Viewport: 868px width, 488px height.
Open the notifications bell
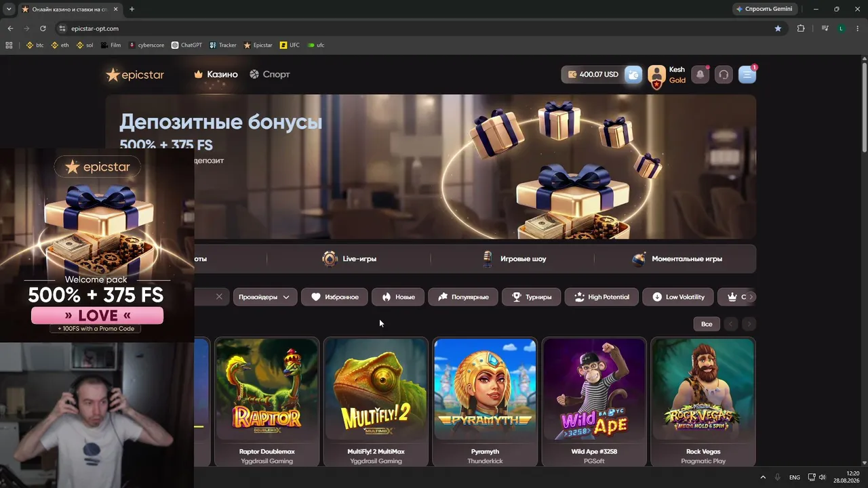pyautogui.click(x=701, y=75)
